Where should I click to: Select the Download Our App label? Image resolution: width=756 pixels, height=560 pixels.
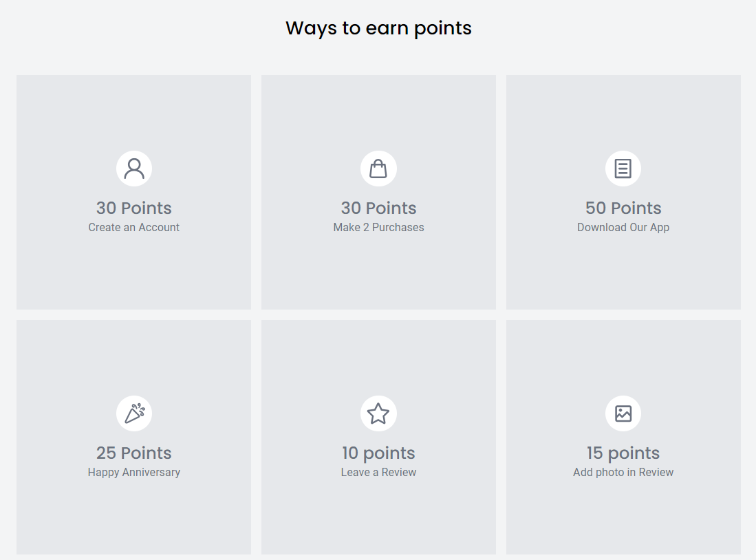tap(623, 227)
